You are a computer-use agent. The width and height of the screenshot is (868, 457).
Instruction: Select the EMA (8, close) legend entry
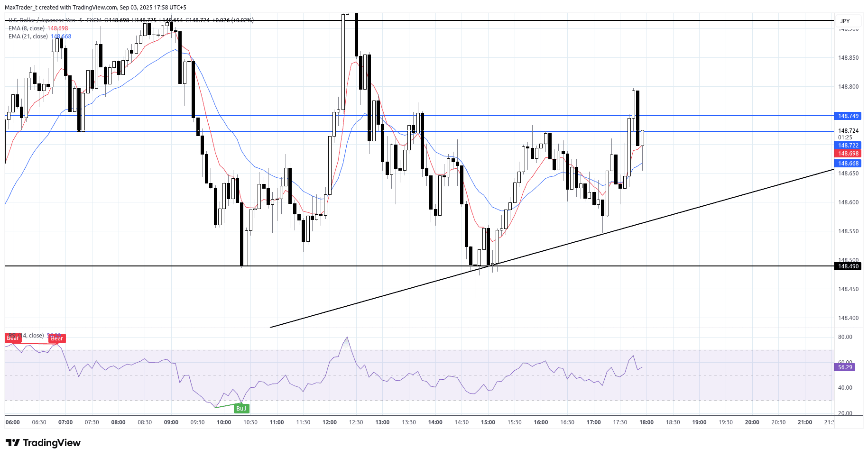(x=27, y=28)
